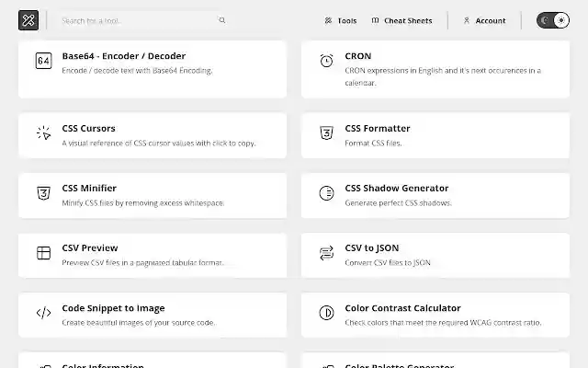
Task: Click the CSV to JSON arrows icon
Action: tap(326, 253)
